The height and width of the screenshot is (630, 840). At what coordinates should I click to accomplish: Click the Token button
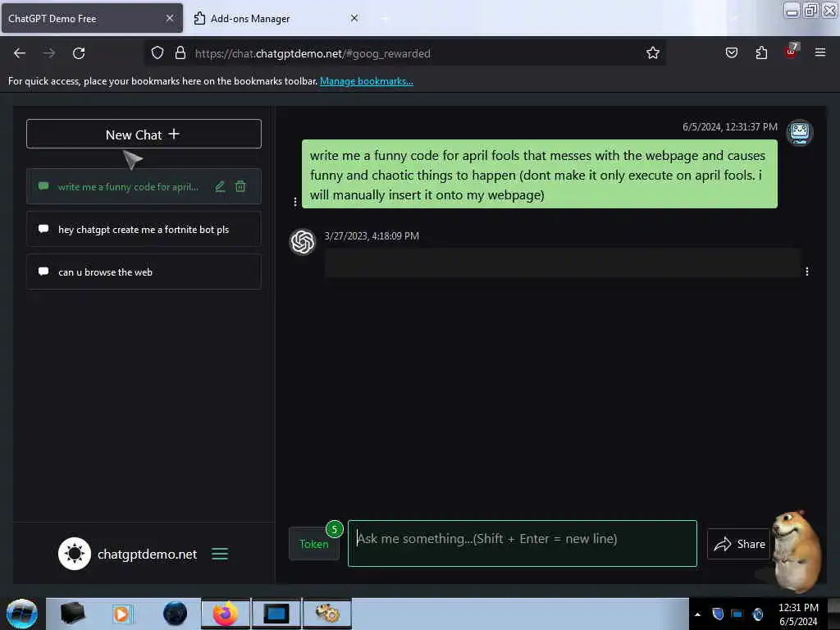[314, 544]
